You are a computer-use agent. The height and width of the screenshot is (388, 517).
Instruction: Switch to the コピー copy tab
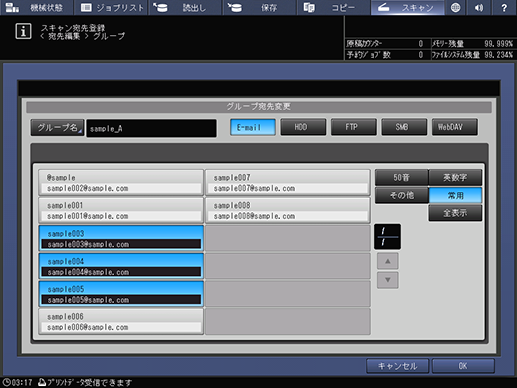[334, 7]
